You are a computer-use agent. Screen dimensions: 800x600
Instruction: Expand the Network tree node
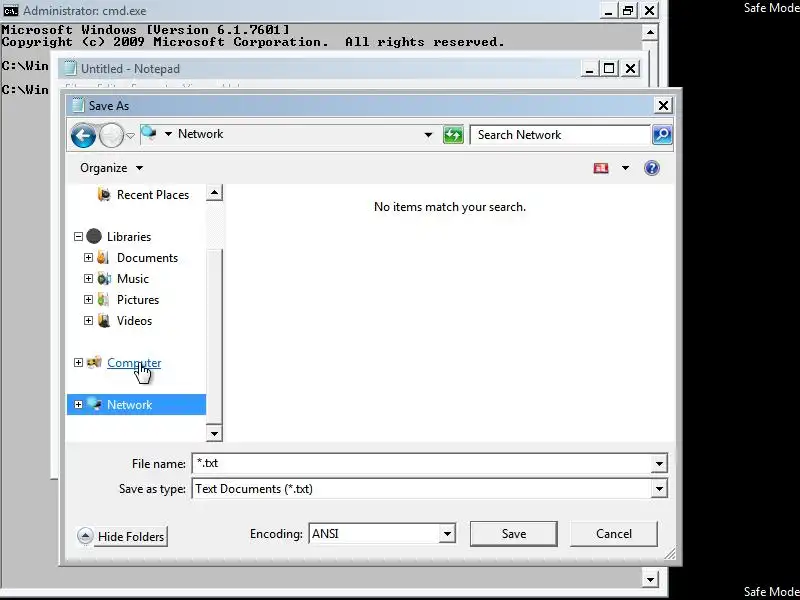point(78,405)
